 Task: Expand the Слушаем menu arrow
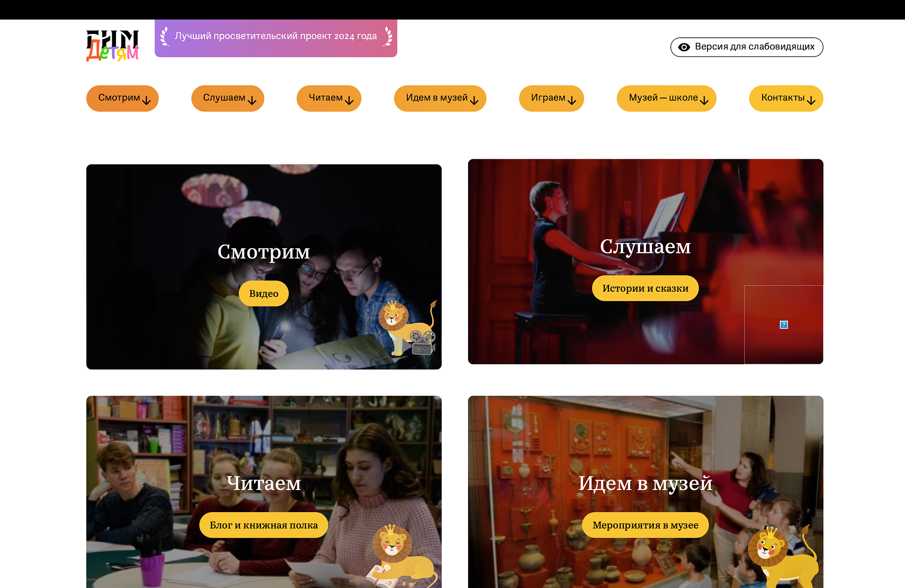pyautogui.click(x=252, y=100)
